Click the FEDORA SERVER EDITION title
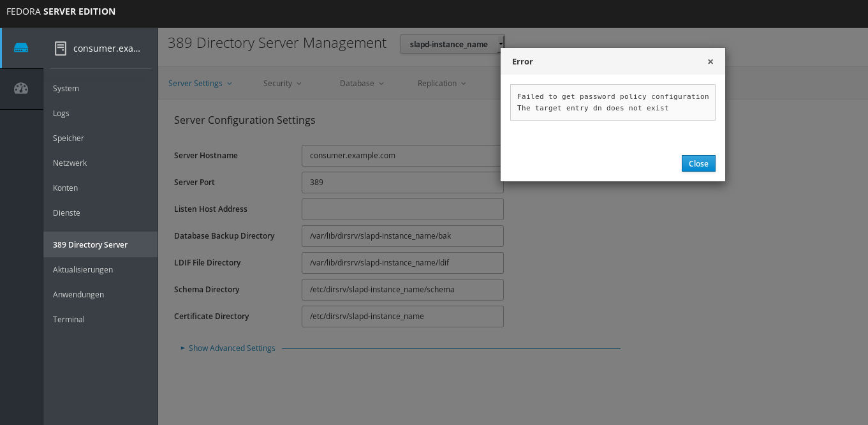The height and width of the screenshot is (425, 868). [61, 11]
